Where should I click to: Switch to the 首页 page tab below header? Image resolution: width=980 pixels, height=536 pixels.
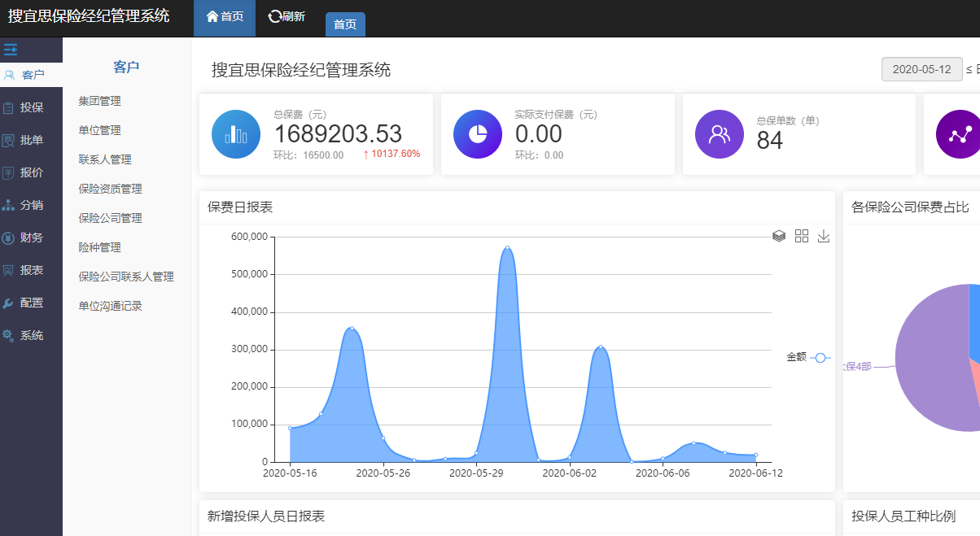pyautogui.click(x=345, y=24)
